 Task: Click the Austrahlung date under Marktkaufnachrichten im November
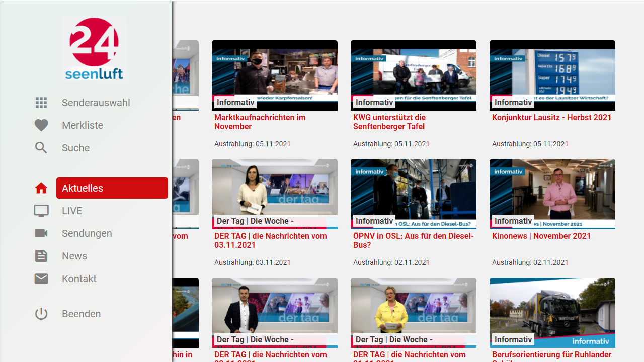(253, 144)
